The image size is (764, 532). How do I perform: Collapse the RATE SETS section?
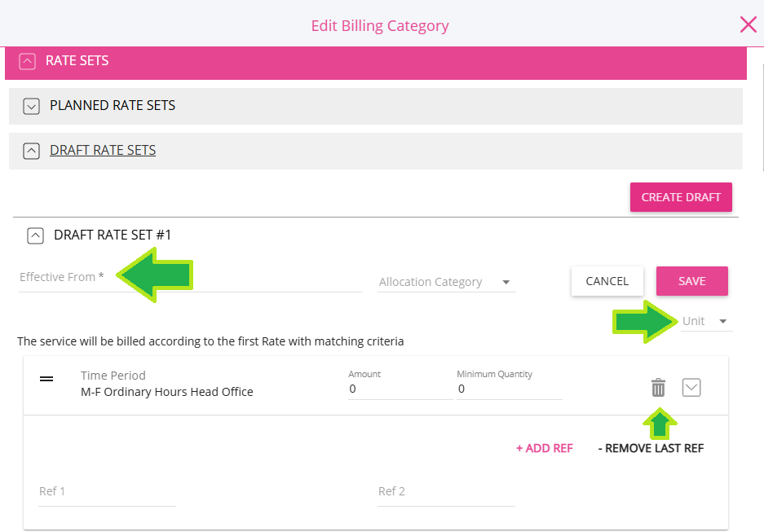pos(28,61)
